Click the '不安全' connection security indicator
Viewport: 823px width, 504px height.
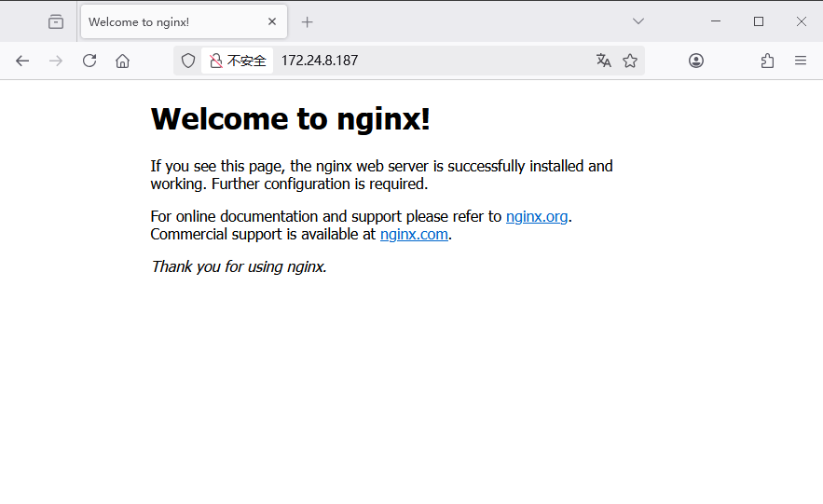point(238,61)
